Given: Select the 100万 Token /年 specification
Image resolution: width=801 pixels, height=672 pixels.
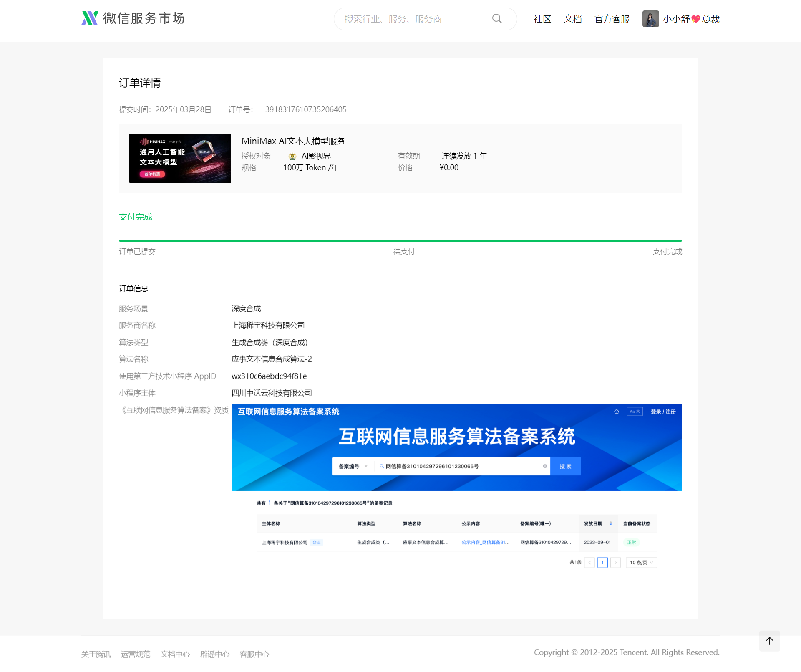Looking at the screenshot, I should [311, 168].
